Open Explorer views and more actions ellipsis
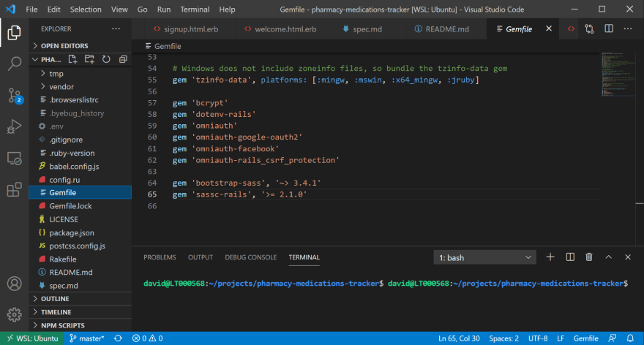The height and width of the screenshot is (345, 644). pyautogui.click(x=116, y=29)
